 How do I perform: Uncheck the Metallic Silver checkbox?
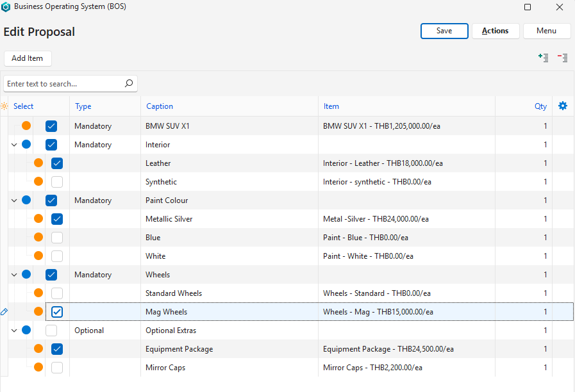[57, 219]
